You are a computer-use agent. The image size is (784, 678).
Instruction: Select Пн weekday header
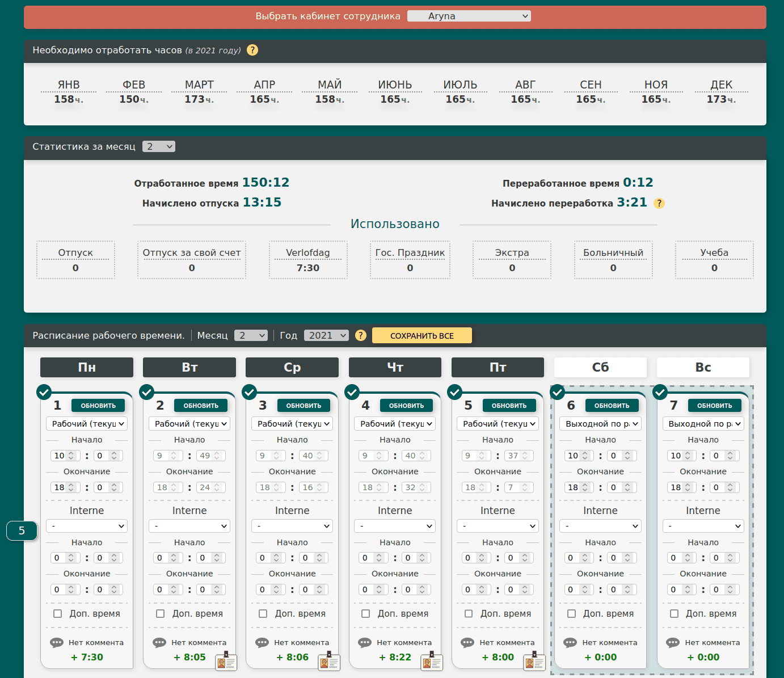87,367
